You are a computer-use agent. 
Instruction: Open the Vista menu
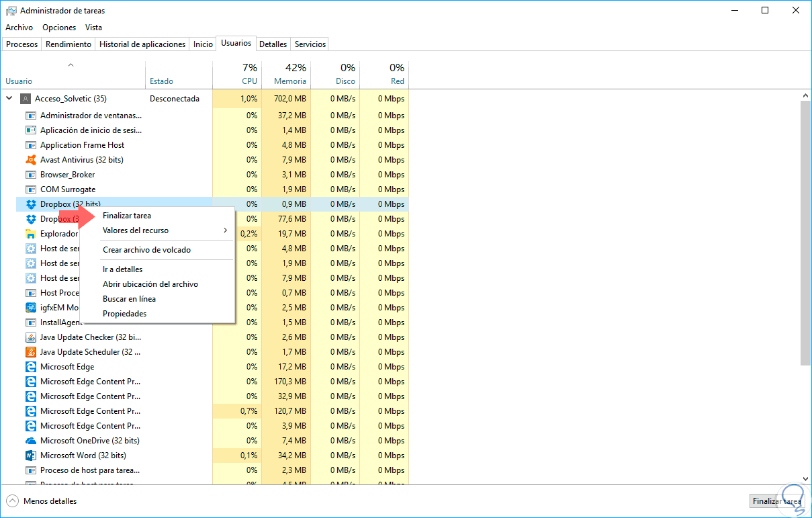click(x=93, y=28)
